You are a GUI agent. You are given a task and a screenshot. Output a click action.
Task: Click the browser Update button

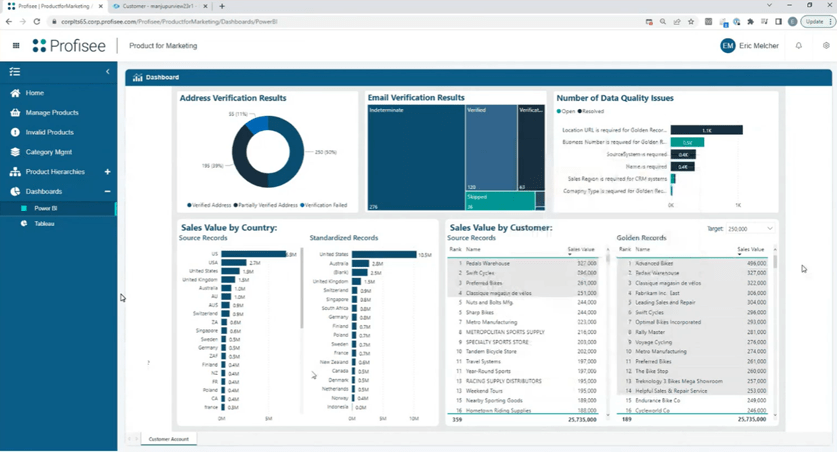click(x=817, y=22)
